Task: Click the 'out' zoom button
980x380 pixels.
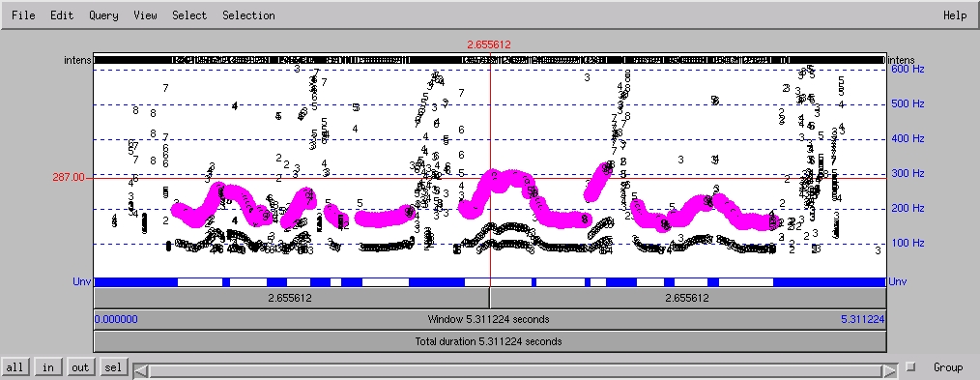Action: click(80, 366)
